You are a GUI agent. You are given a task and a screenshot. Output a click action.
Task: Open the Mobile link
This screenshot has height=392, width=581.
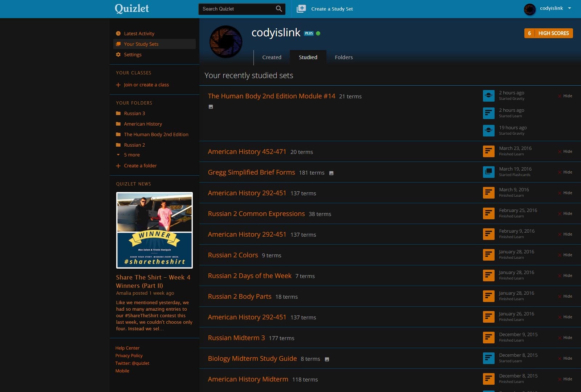tap(122, 371)
